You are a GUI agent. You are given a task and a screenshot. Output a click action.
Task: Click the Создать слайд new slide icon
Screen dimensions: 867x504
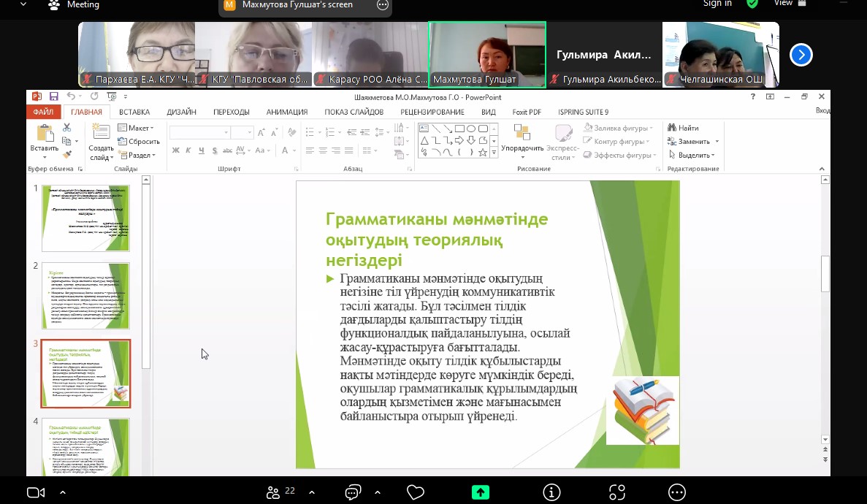click(101, 134)
